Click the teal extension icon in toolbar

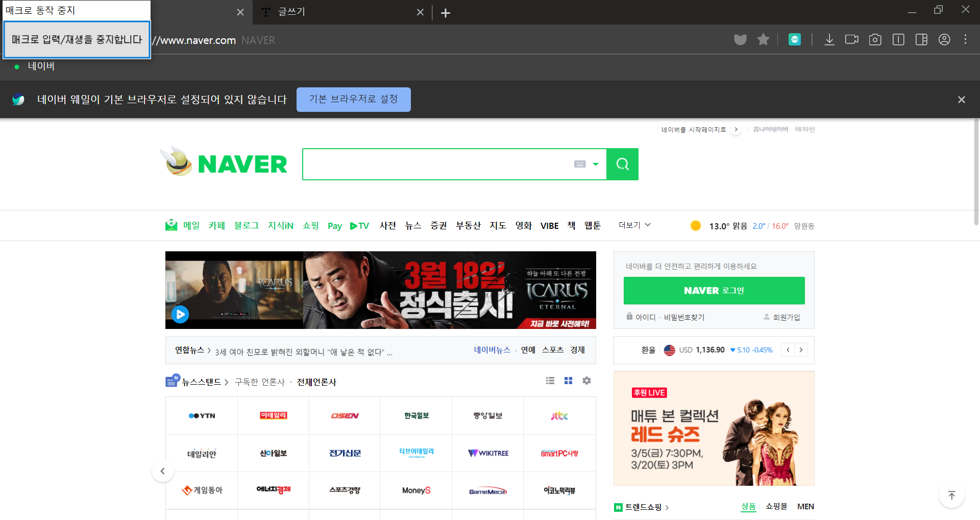(x=795, y=39)
